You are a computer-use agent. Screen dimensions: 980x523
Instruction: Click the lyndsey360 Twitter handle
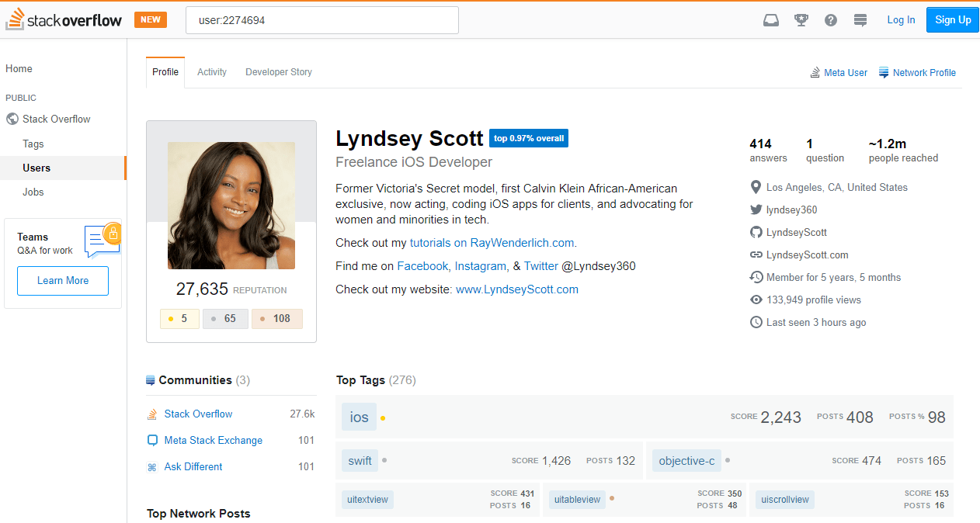(x=791, y=210)
